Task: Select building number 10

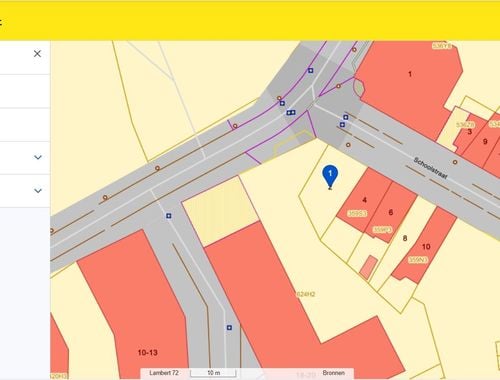Action: [426, 247]
